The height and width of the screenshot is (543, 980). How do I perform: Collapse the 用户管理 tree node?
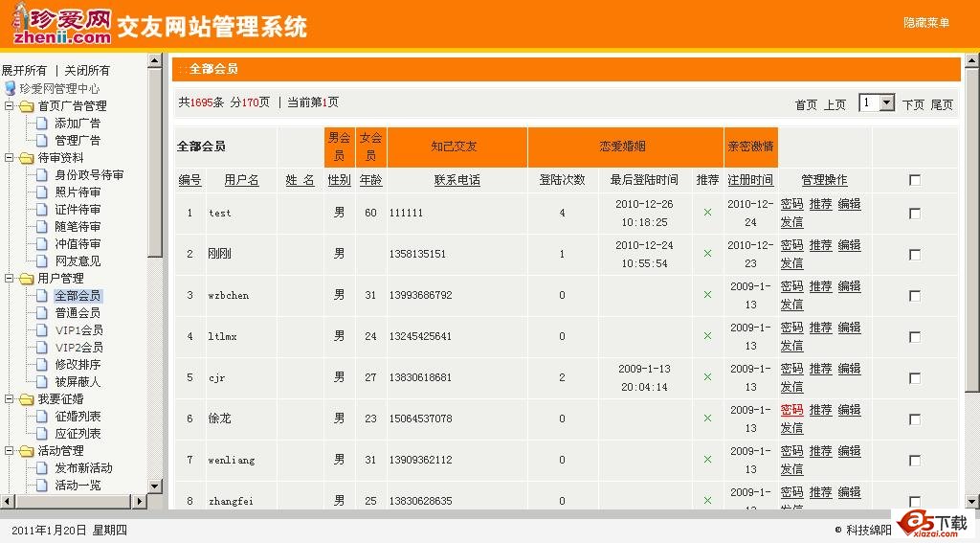click(10, 279)
